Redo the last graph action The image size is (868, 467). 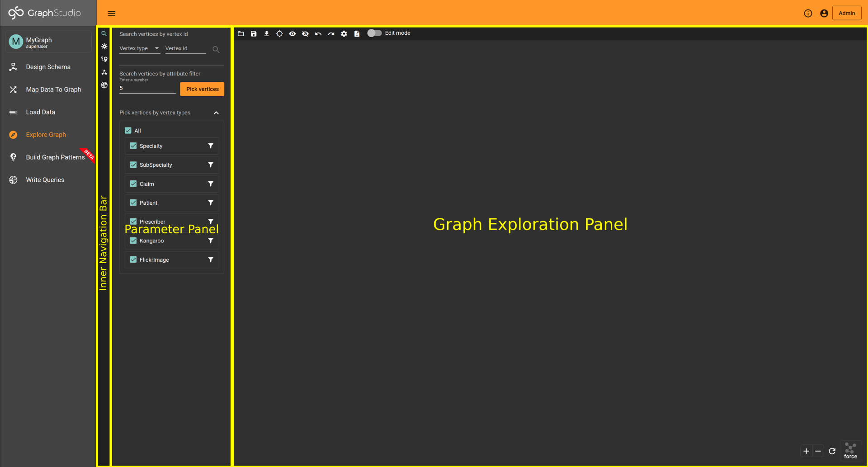pos(331,33)
